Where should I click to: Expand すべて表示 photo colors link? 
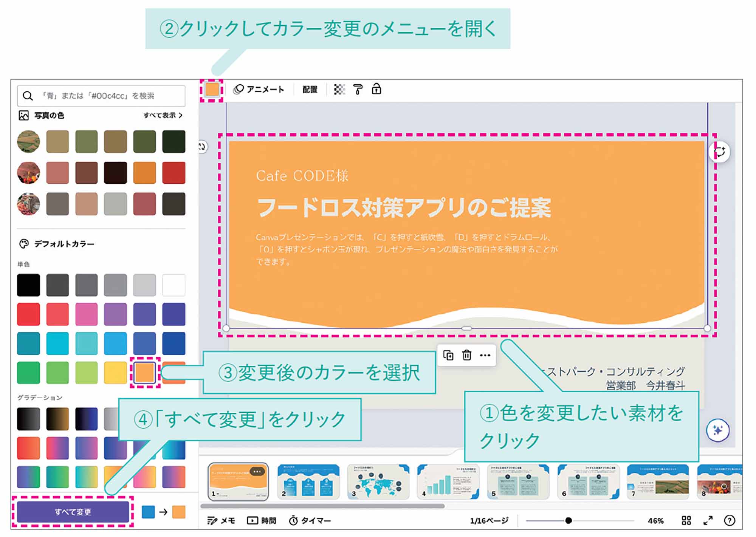163,115
